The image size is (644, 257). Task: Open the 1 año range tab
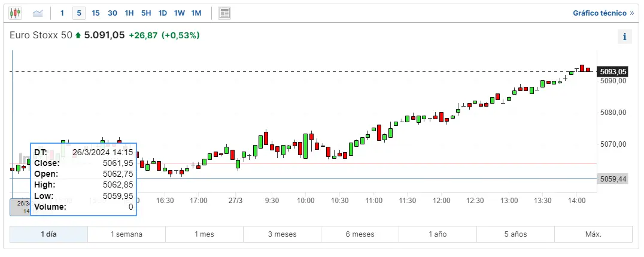coord(438,234)
